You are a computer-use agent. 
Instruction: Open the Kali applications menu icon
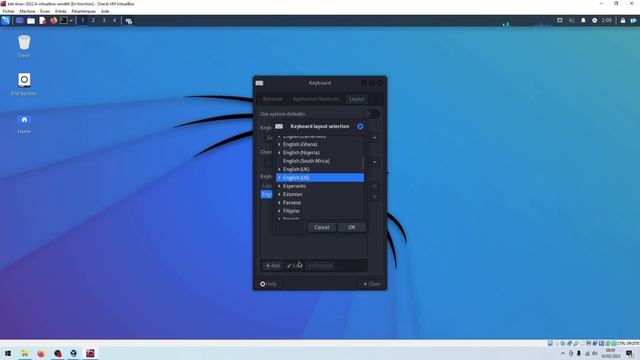point(6,20)
